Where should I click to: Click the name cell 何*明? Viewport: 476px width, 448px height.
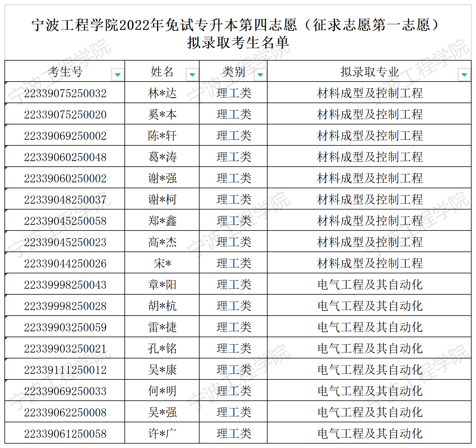[x=162, y=390]
